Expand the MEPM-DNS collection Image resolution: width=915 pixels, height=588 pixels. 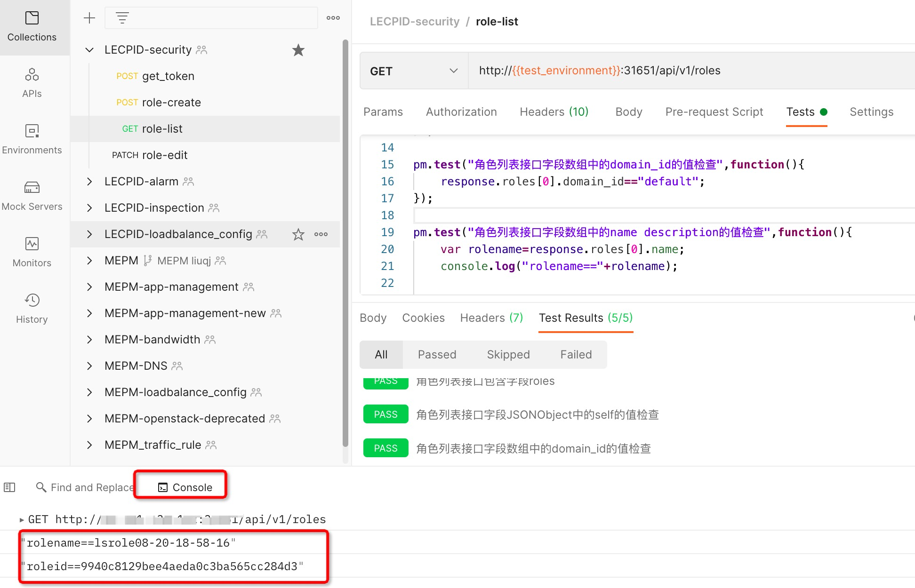pyautogui.click(x=89, y=366)
